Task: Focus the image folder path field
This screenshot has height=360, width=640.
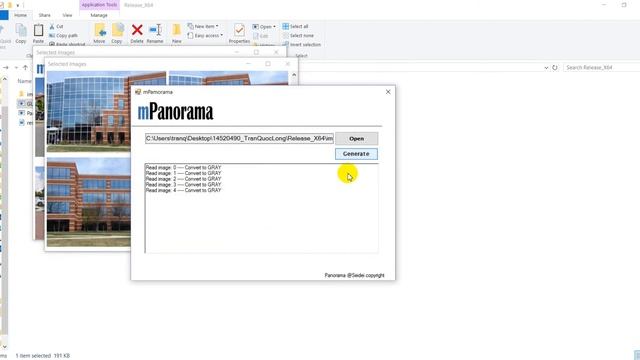Action: point(239,138)
